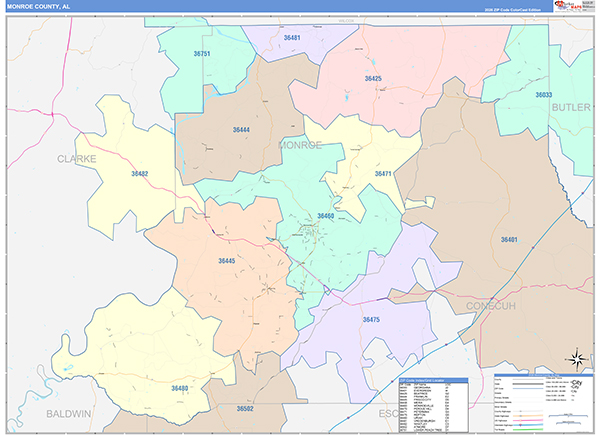This screenshot has height=435, width=600.
Task: Click ZIP code label 36480
Action: point(179,389)
